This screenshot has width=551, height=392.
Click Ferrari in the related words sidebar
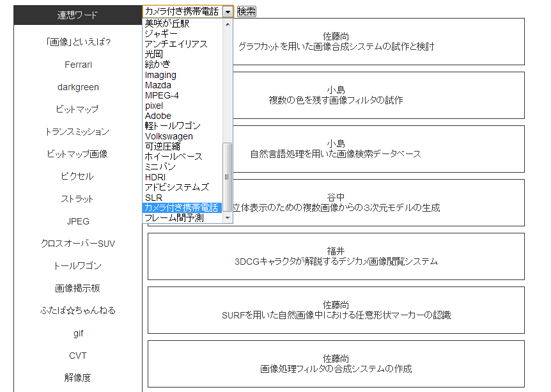tap(78, 65)
